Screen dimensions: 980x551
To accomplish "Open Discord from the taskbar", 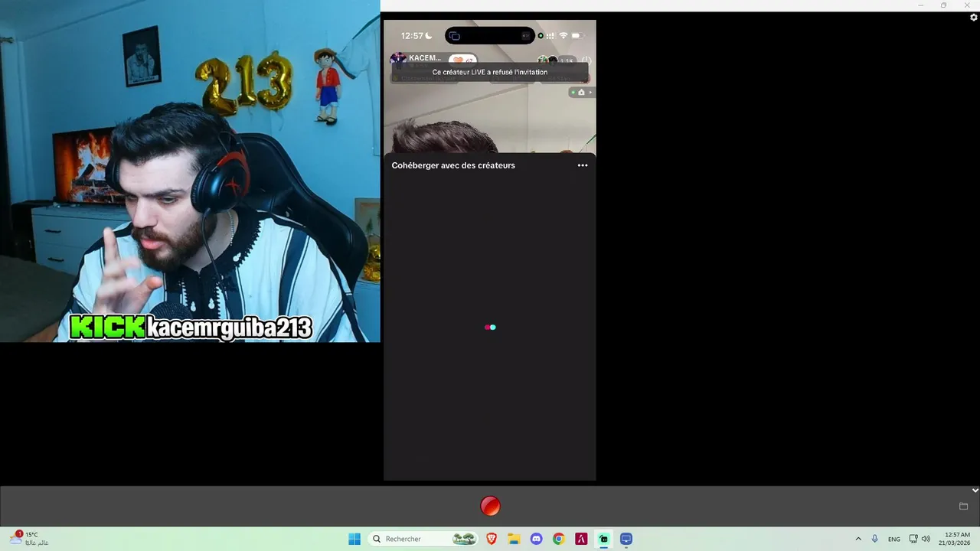I will (537, 539).
